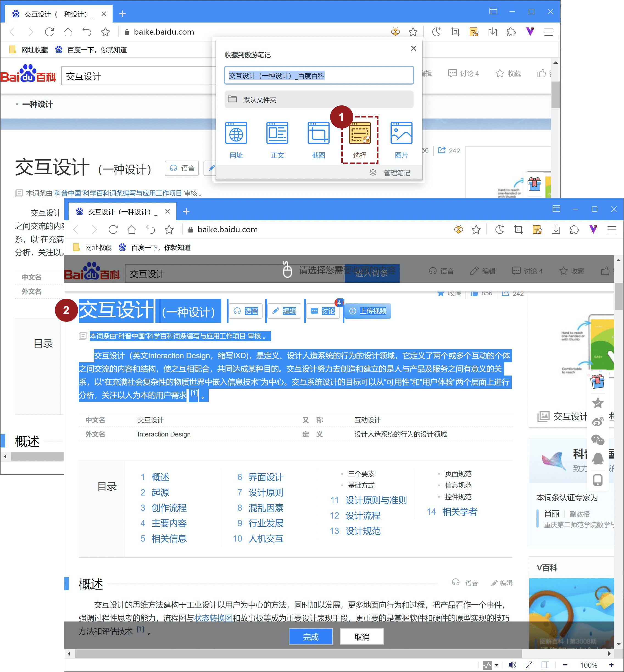
Task: Click the purple V icon in the front toolbar
Action: coord(593,229)
